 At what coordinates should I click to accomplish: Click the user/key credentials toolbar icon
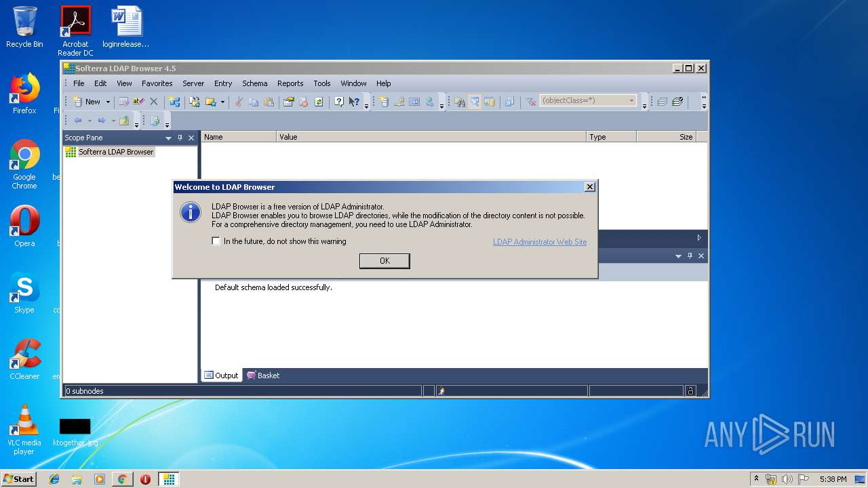click(x=399, y=102)
